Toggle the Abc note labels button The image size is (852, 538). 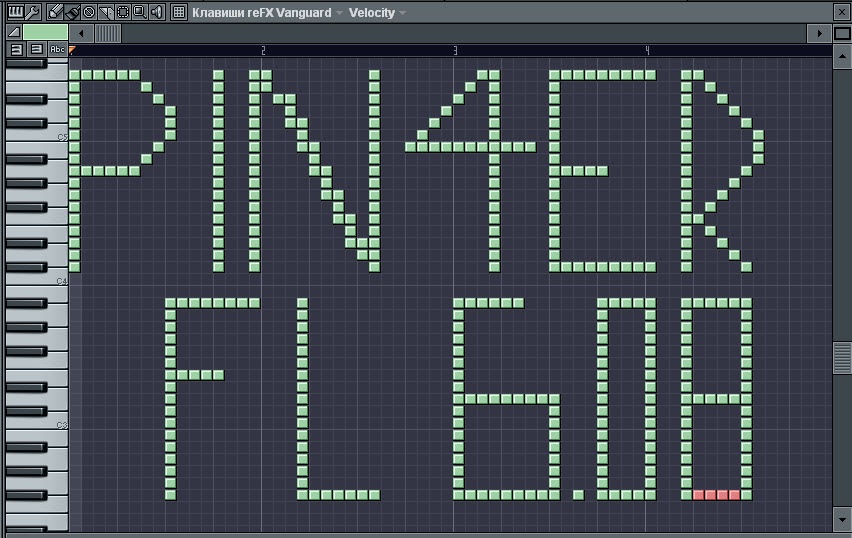(x=57, y=49)
